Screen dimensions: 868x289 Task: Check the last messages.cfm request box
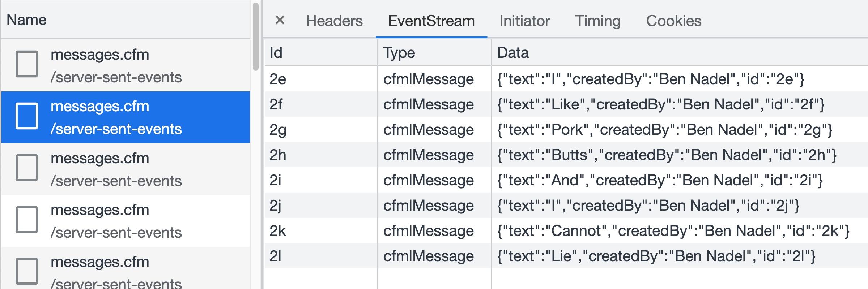pyautogui.click(x=27, y=271)
